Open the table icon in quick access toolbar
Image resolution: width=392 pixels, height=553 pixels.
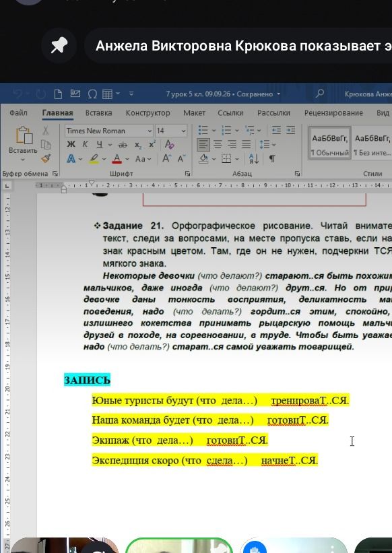pos(107,94)
